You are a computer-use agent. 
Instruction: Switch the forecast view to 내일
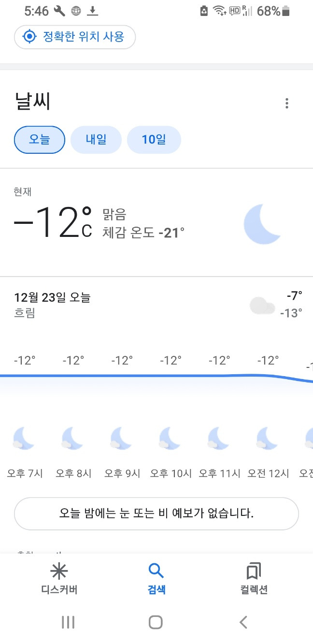click(96, 139)
